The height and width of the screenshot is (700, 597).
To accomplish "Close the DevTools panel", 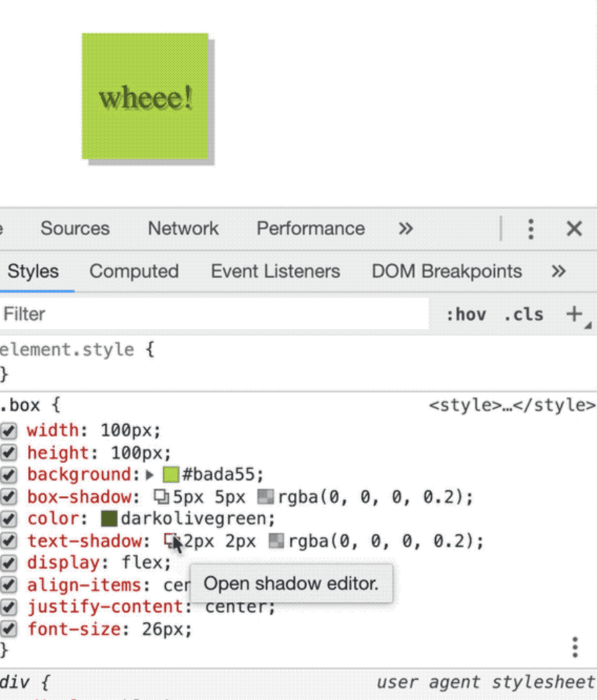I will (574, 229).
